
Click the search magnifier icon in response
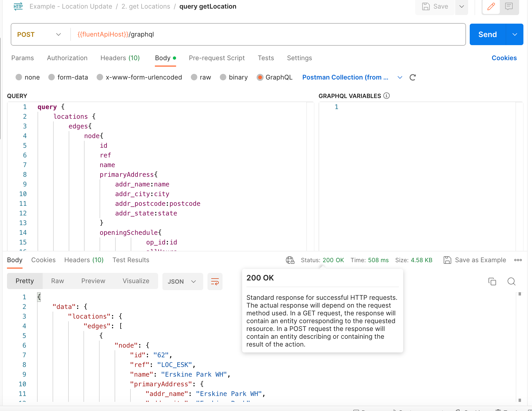pyautogui.click(x=511, y=281)
